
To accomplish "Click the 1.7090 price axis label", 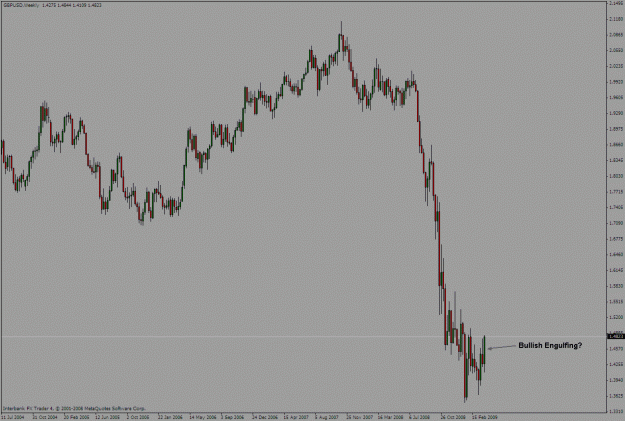I will point(616,223).
